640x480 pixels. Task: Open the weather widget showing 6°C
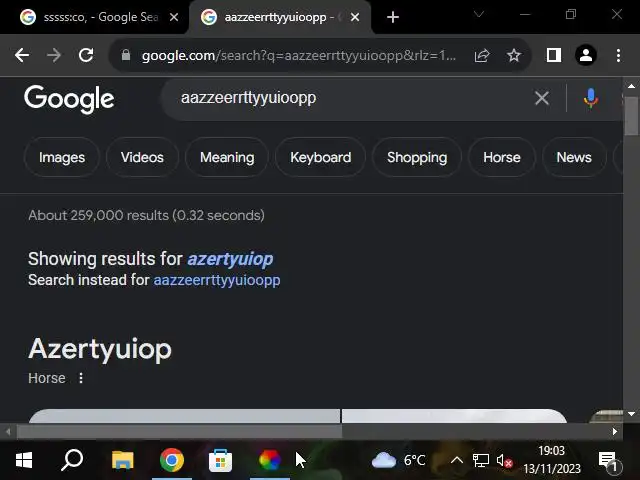coord(398,460)
